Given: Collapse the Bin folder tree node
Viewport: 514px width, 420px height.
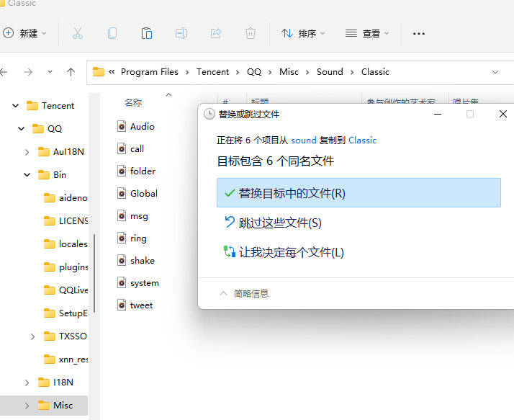Looking at the screenshot, I should click(x=27, y=175).
